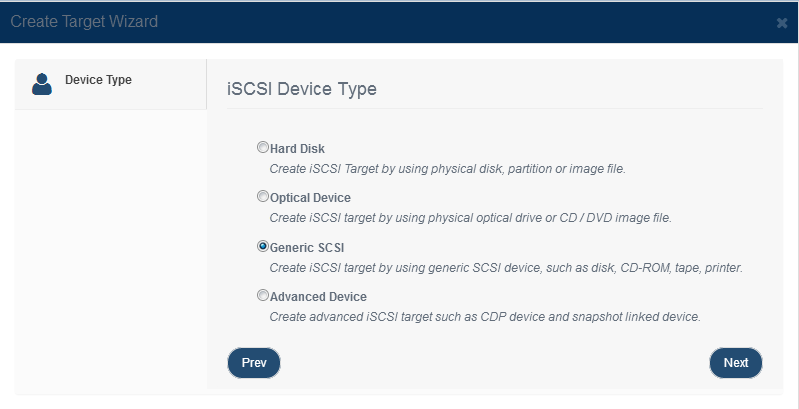Image resolution: width=799 pixels, height=409 pixels.
Task: Click the Device Type person icon
Action: (42, 84)
